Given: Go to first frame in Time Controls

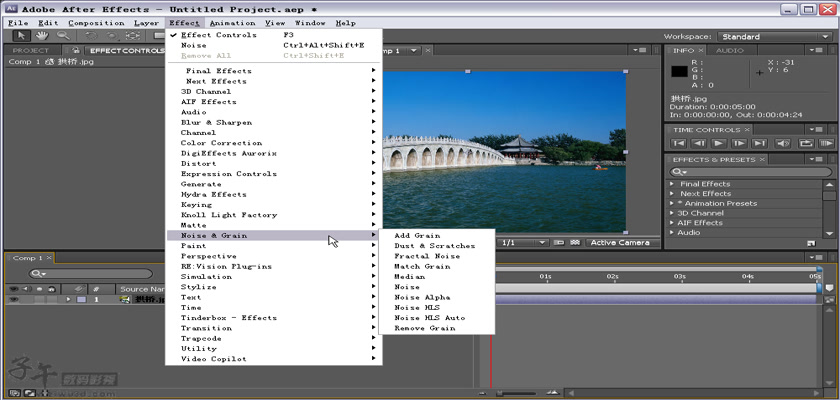Looking at the screenshot, I should click(678, 144).
